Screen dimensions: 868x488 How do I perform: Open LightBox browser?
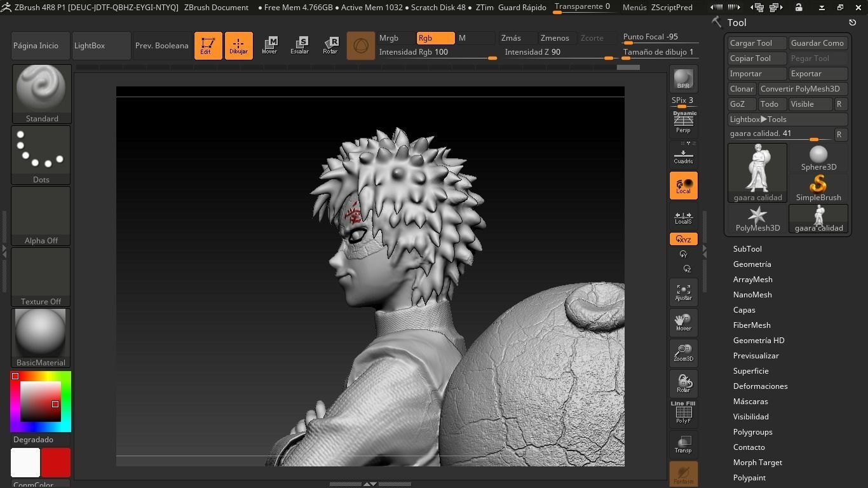102,46
